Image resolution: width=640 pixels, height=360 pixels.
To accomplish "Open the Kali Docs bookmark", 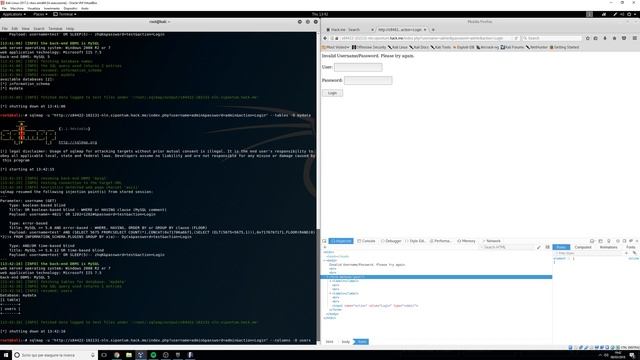I will (419, 47).
